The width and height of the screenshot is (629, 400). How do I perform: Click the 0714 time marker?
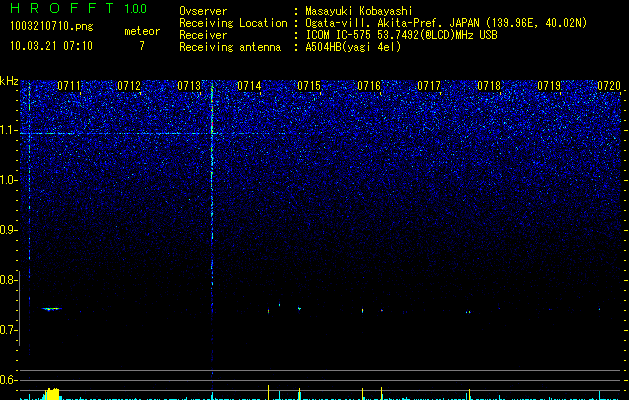coord(249,86)
